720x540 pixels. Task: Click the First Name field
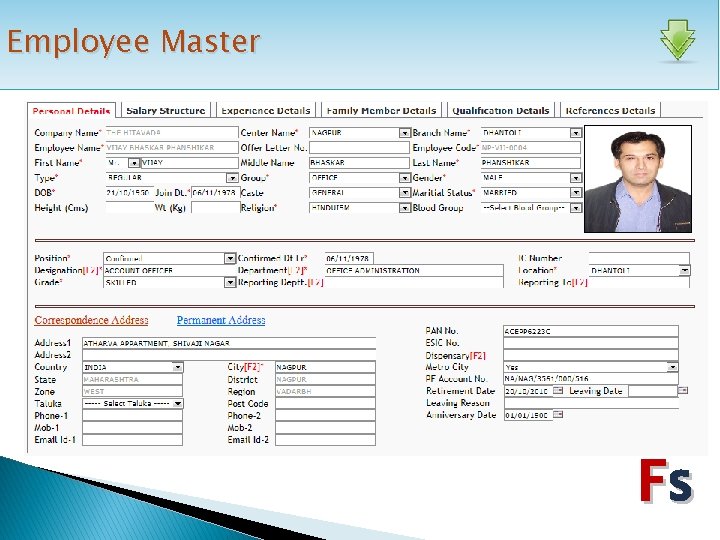pos(189,163)
